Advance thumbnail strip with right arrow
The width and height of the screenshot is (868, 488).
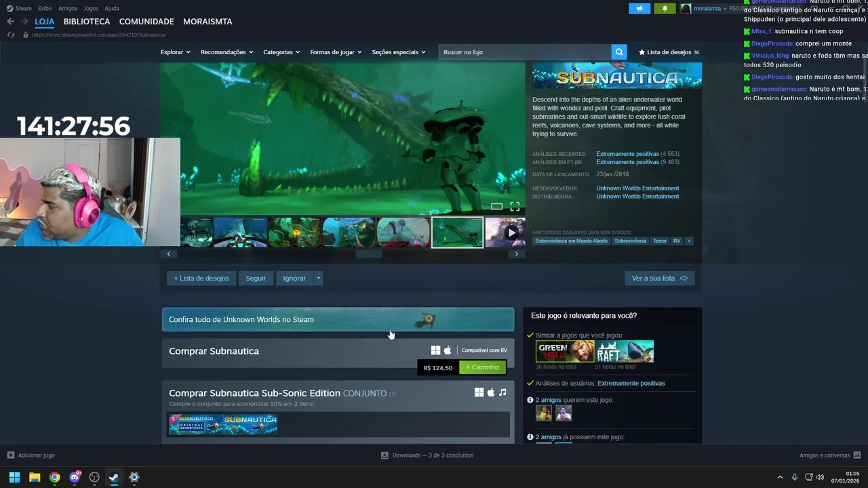(517, 253)
